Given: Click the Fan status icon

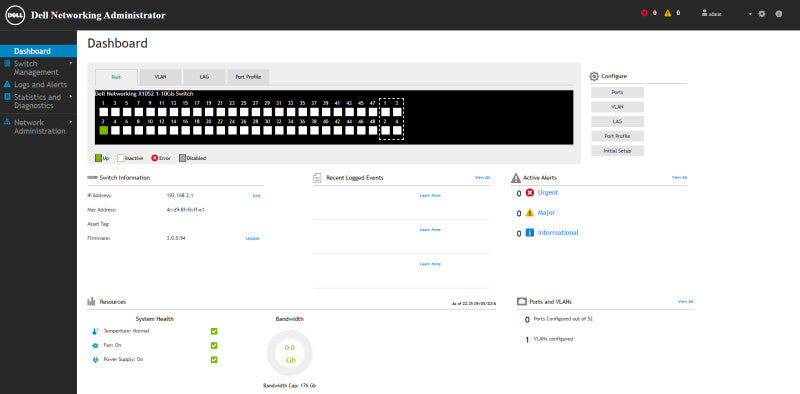Looking at the screenshot, I should point(95,346).
